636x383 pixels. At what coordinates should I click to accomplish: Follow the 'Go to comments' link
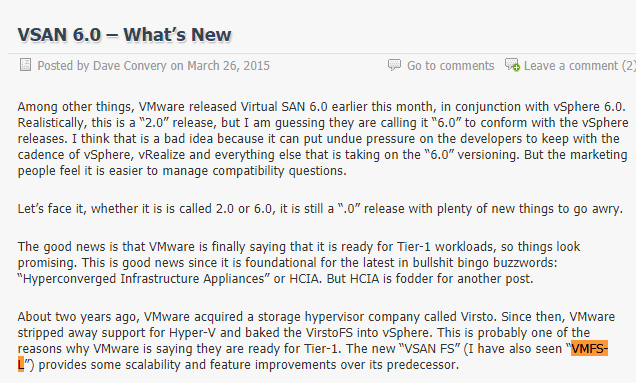point(450,66)
